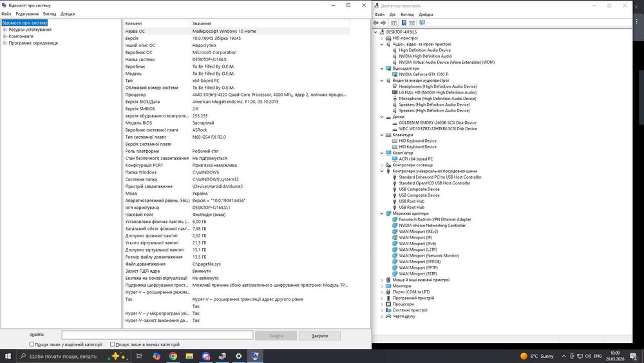Check 'Пошук лише у виділеній категорії' checkbox
Viewport: 644px width, 363px height.
point(32,344)
